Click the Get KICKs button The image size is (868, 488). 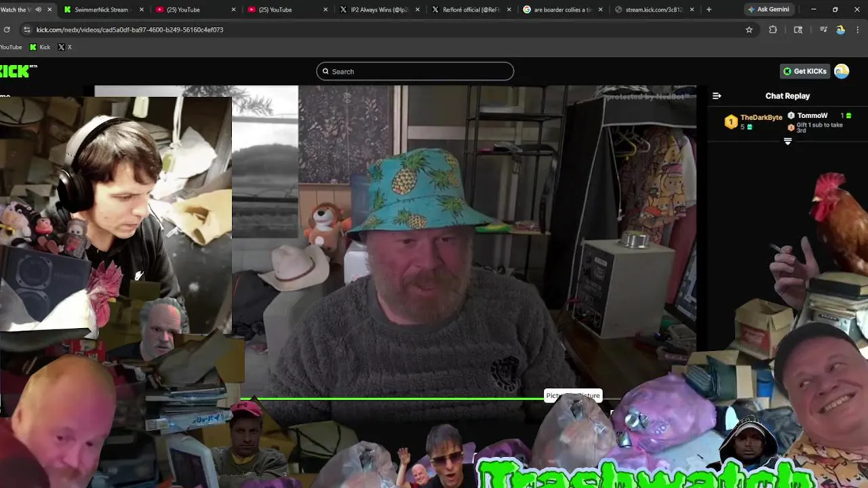coord(805,71)
